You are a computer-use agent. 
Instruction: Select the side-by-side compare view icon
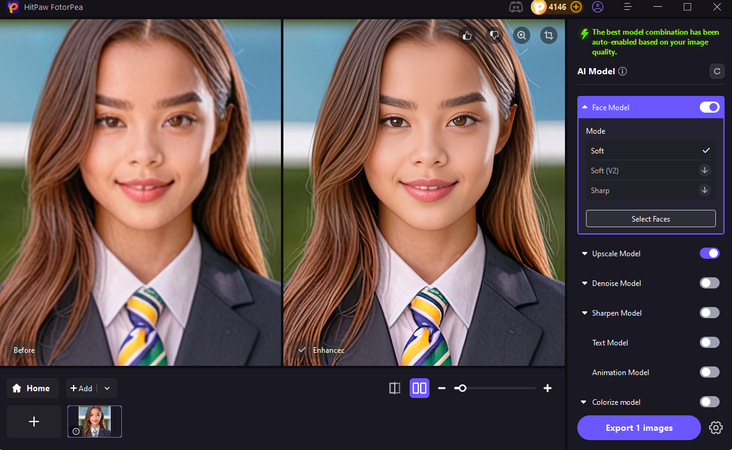tap(419, 388)
